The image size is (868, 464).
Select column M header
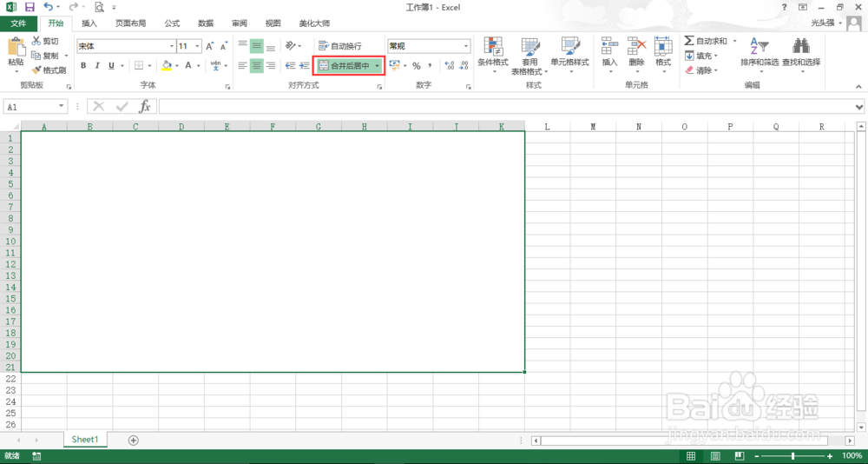coord(593,127)
